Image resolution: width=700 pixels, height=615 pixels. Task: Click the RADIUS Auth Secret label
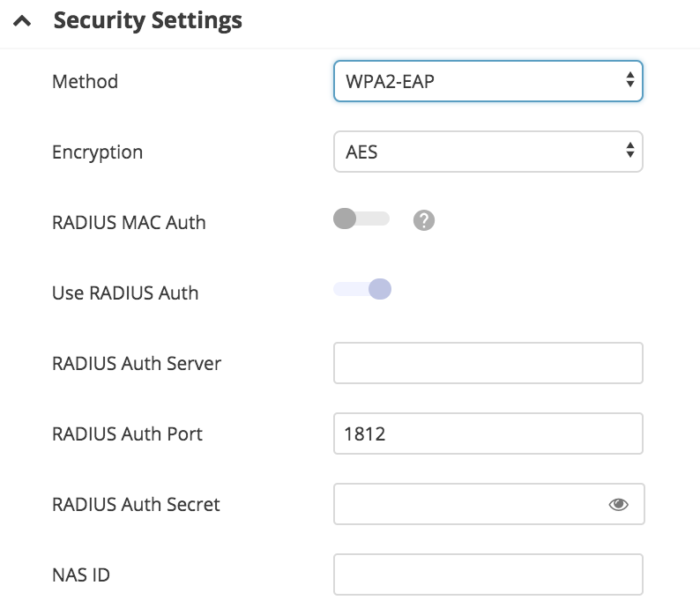pyautogui.click(x=136, y=505)
